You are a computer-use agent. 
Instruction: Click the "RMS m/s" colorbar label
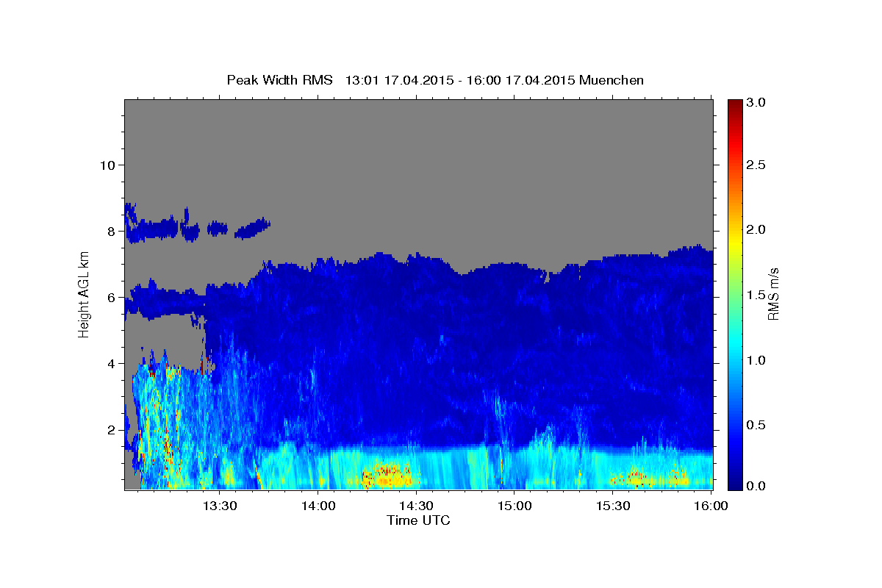[x=773, y=294]
